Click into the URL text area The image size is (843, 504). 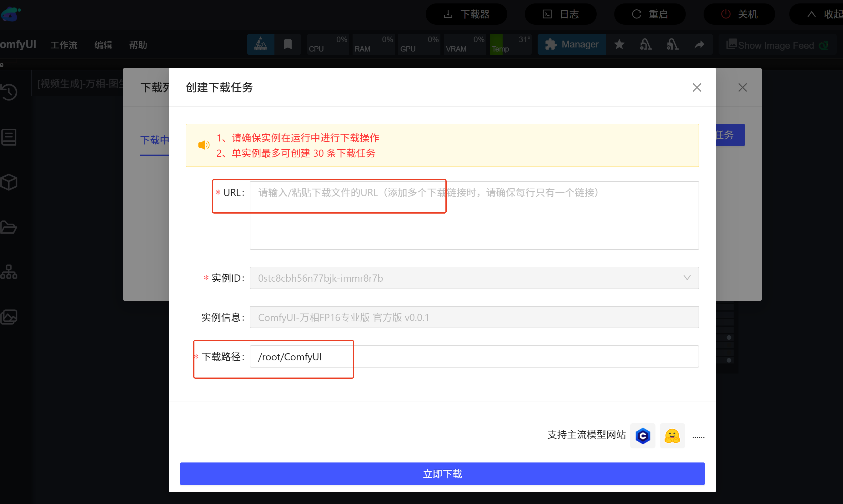(474, 215)
